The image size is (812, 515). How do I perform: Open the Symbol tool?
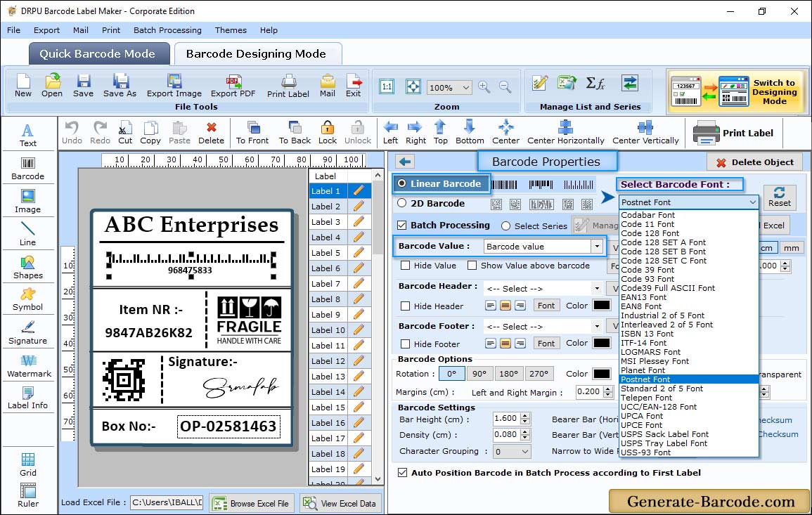coord(28,300)
